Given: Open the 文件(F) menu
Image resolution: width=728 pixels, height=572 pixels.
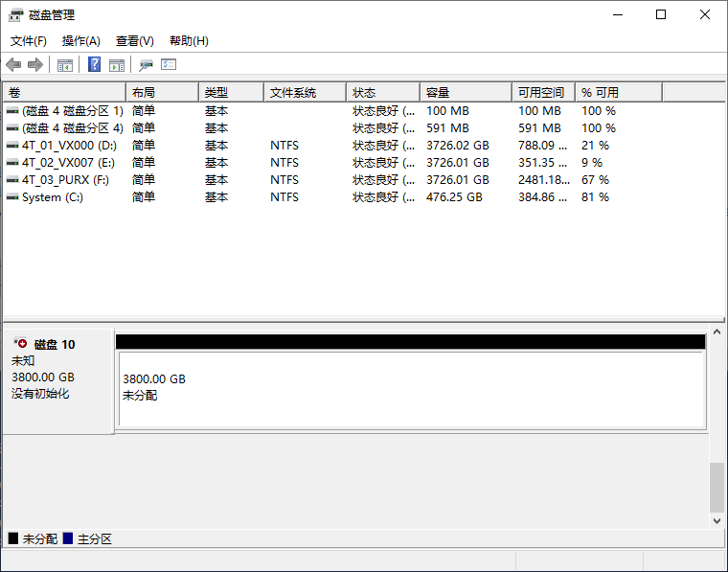Looking at the screenshot, I should [x=29, y=41].
